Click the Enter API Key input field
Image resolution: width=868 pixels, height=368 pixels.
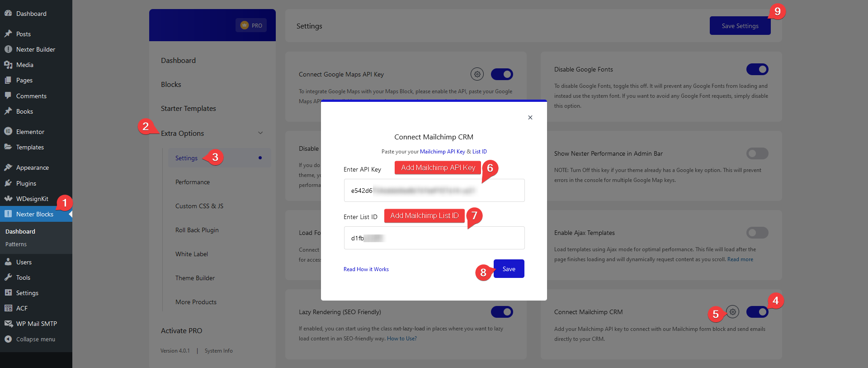pos(434,190)
